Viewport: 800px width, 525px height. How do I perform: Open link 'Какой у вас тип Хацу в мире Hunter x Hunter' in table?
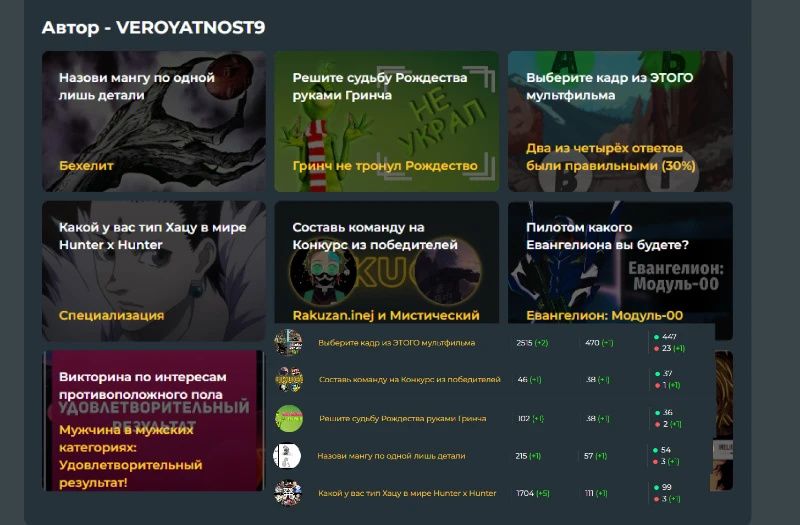[407, 493]
